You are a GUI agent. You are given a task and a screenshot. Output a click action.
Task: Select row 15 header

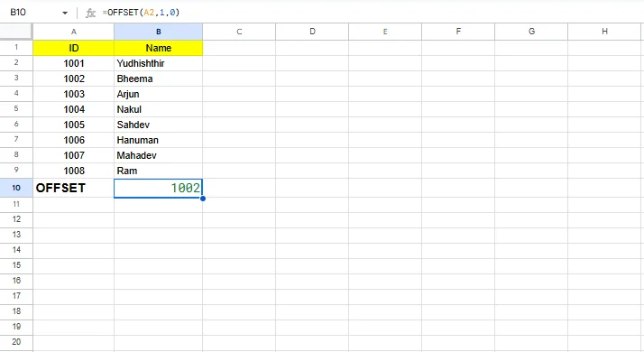tap(16, 265)
